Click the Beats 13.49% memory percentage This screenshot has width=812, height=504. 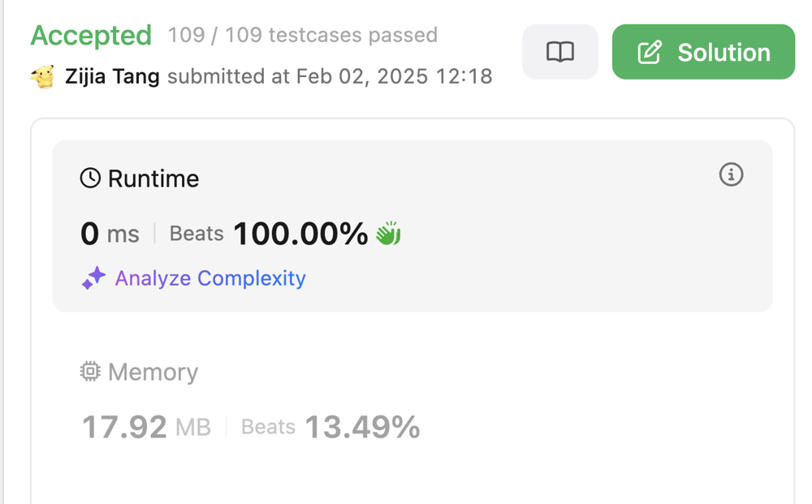coord(361,427)
